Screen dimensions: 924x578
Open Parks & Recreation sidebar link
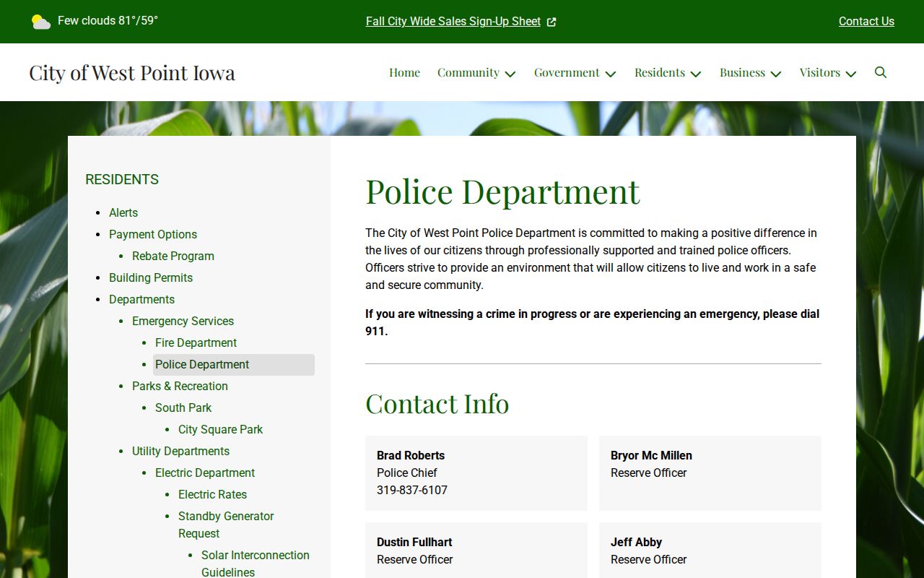coord(180,386)
